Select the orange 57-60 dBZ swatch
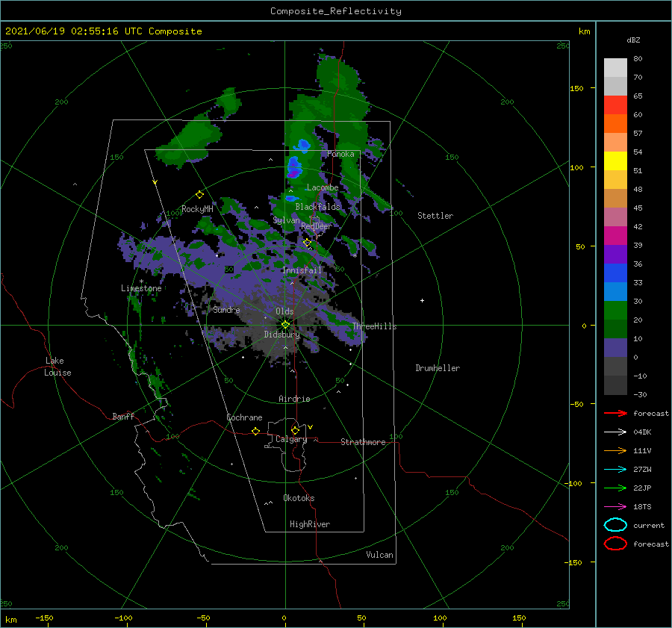Viewport: 672px width, 628px height. pos(615,123)
